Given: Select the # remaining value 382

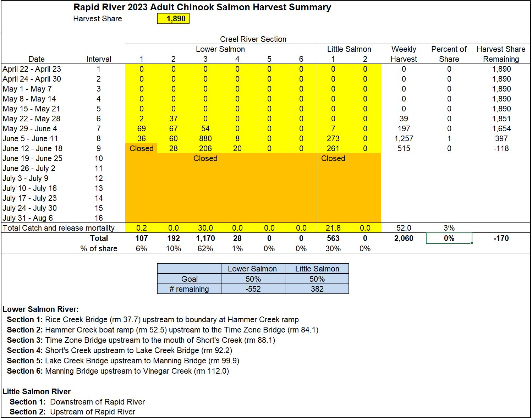Looking at the screenshot, I should 317,289.
